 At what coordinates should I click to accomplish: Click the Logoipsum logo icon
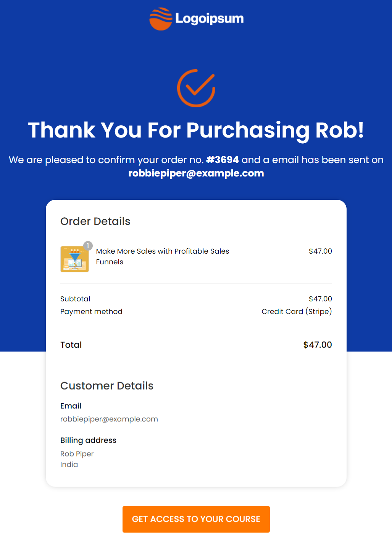(x=161, y=19)
